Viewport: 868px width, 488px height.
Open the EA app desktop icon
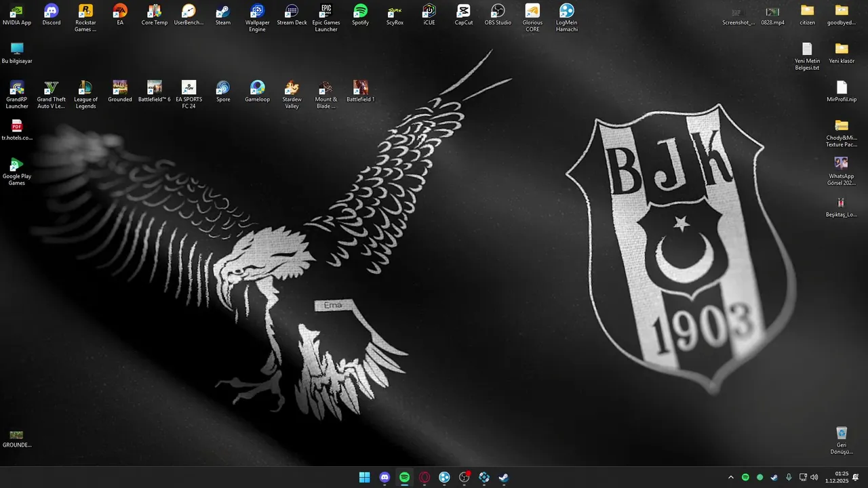pyautogui.click(x=120, y=15)
